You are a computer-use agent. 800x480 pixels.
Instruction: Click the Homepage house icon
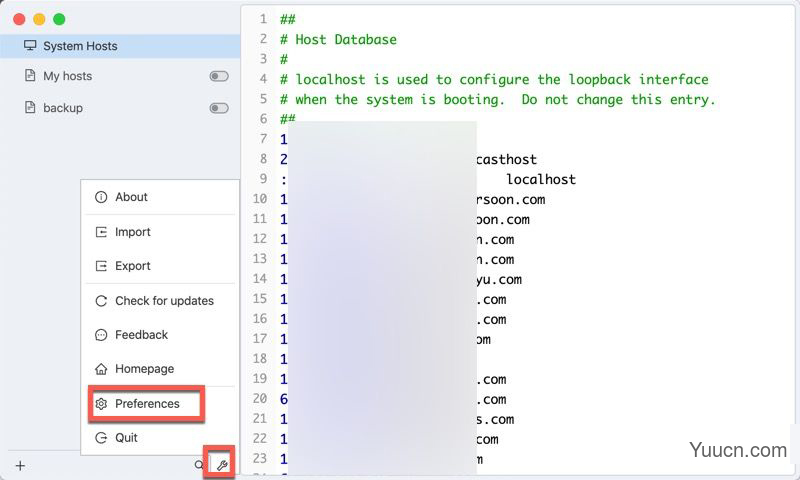tap(101, 369)
